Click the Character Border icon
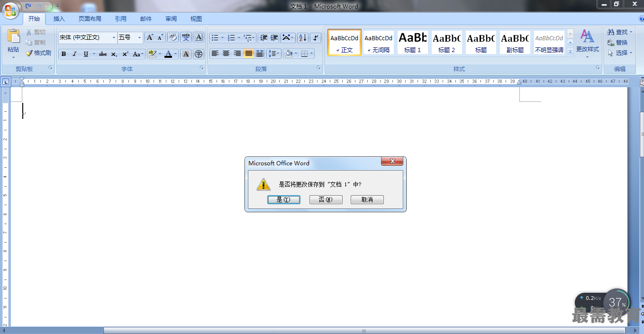Viewport: 644px width, 334px height. (x=199, y=37)
